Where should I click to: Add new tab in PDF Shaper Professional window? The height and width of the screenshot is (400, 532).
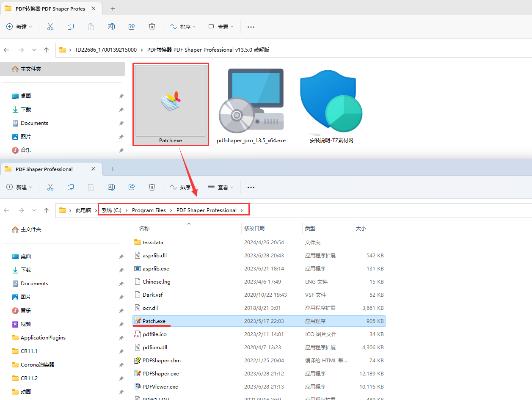[x=113, y=169]
